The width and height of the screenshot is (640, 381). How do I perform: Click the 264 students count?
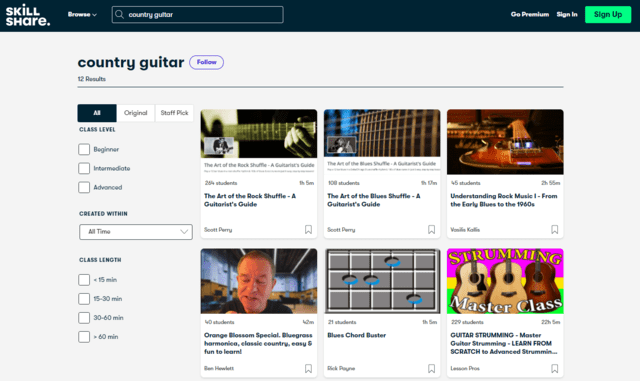tap(221, 183)
